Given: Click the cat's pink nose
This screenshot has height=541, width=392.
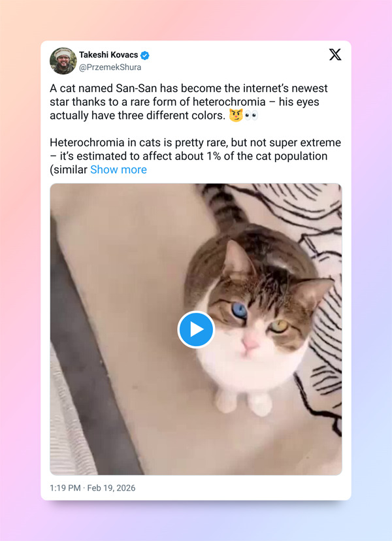Looking at the screenshot, I should coord(250,343).
